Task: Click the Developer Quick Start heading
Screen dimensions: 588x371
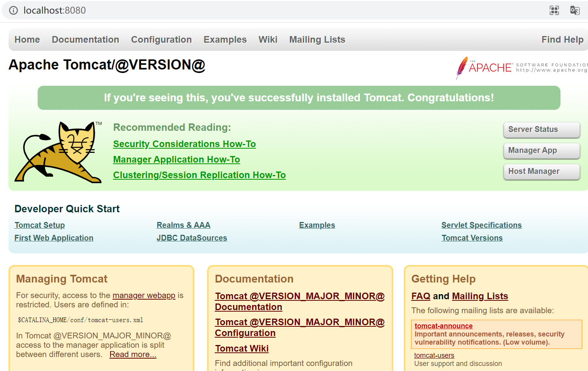Action: click(x=67, y=209)
